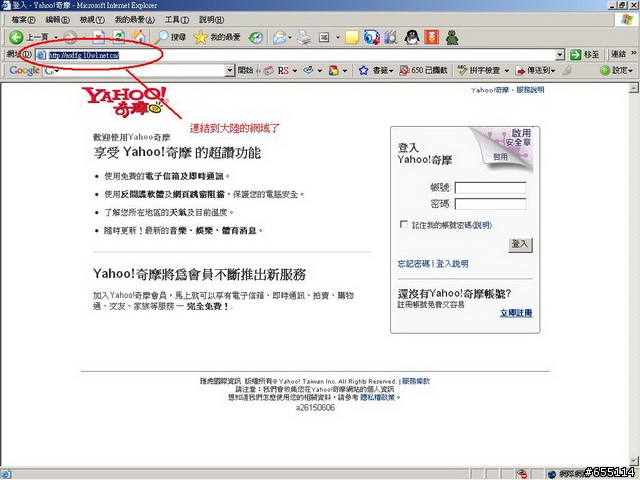Open the 檢視 menu

coord(92,20)
